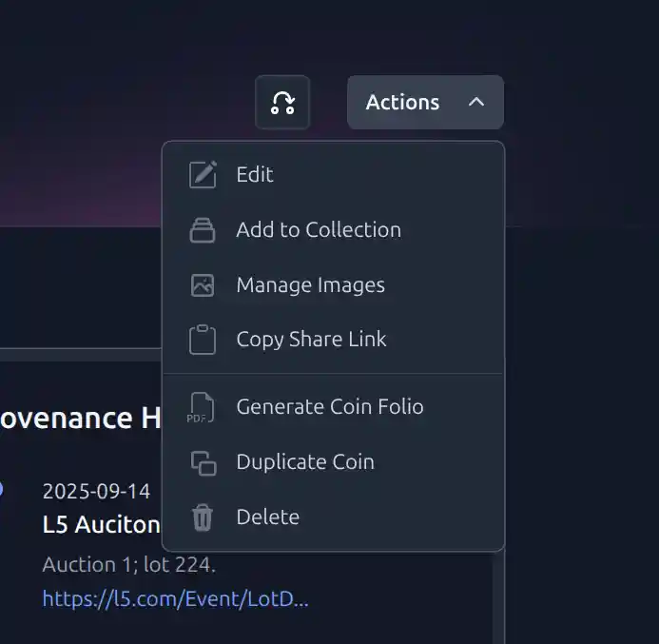Click the overlapping squares Duplicate Coin icon
The image size is (659, 644).
(203, 462)
